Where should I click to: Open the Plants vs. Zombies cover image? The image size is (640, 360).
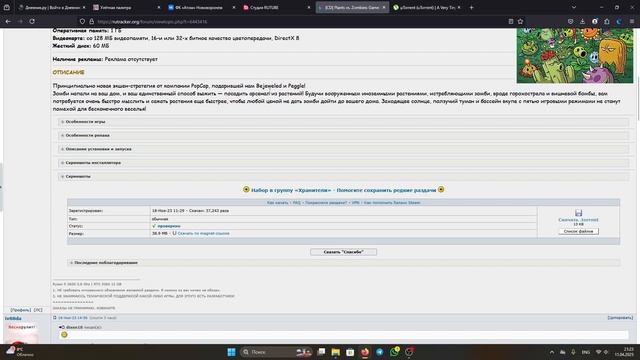(x=575, y=56)
